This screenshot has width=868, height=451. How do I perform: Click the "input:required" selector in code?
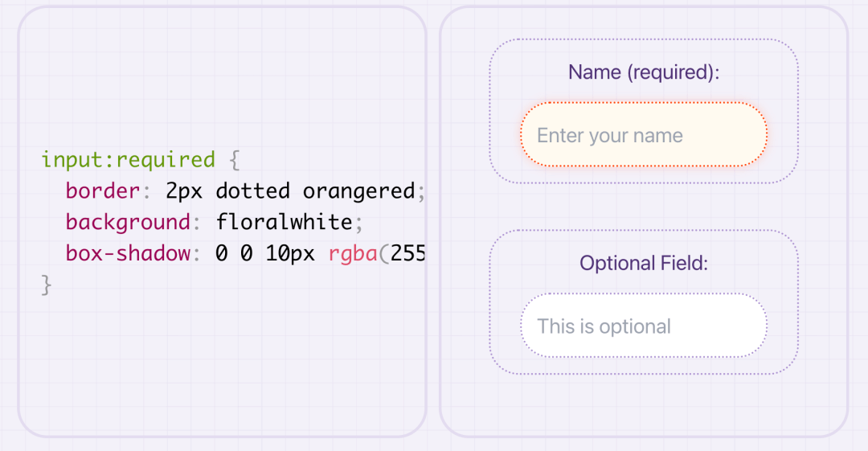(x=128, y=159)
